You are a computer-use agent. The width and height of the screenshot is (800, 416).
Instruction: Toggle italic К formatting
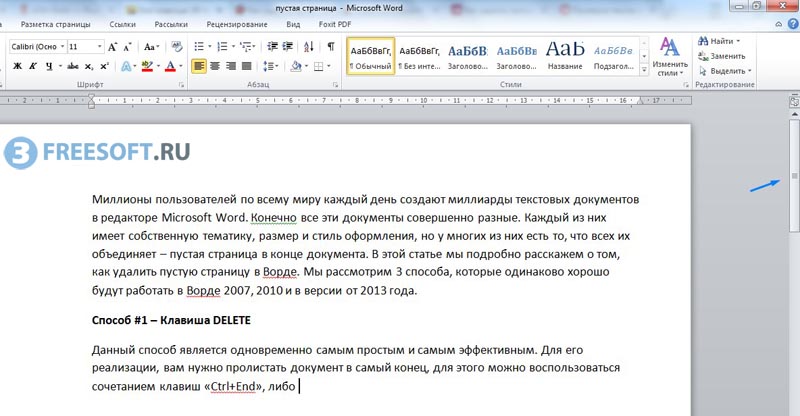point(33,66)
